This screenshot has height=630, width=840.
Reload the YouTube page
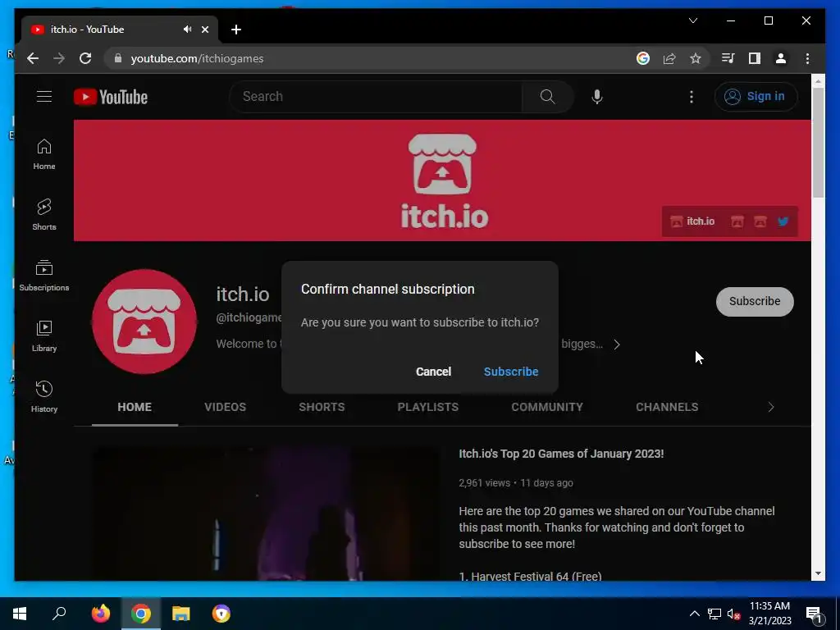tap(85, 58)
